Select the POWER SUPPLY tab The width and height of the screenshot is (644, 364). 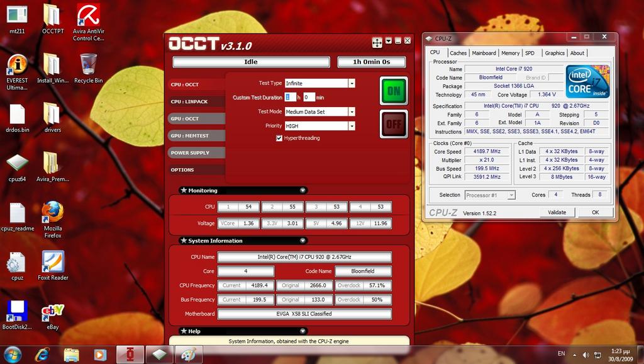coord(196,152)
